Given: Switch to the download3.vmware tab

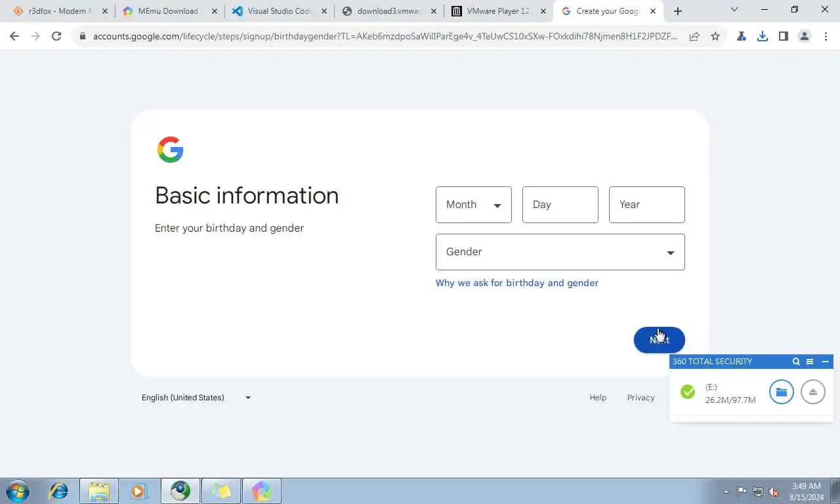Looking at the screenshot, I should [388, 11].
